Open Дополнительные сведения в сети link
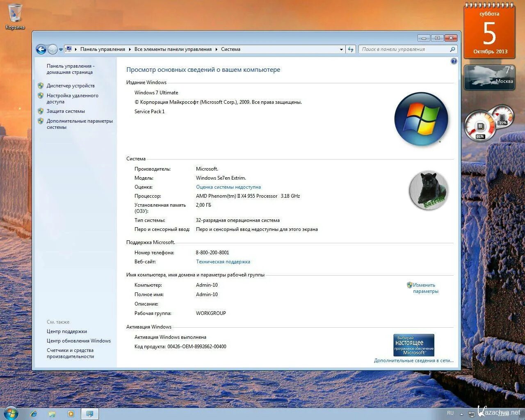Image resolution: width=525 pixels, height=420 pixels. coord(414,361)
